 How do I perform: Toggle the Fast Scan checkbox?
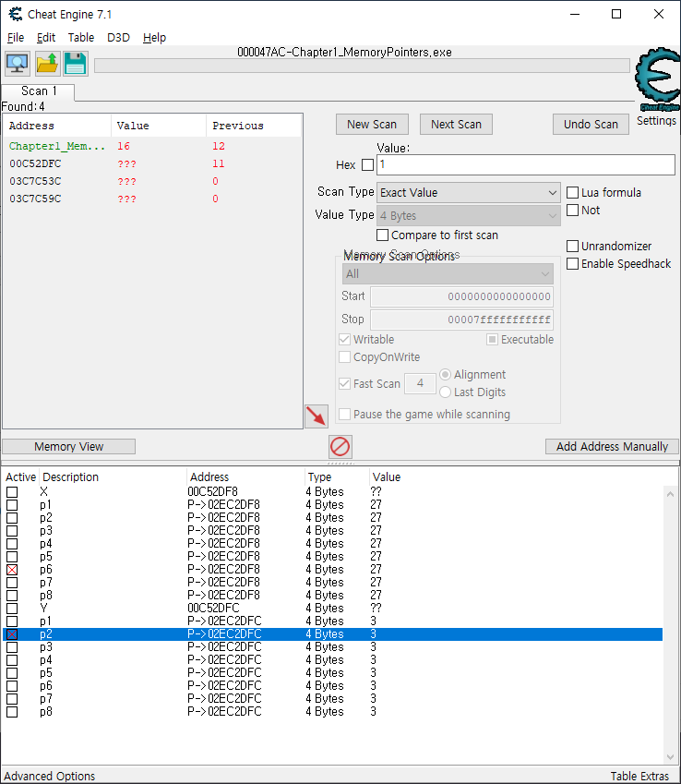point(344,383)
